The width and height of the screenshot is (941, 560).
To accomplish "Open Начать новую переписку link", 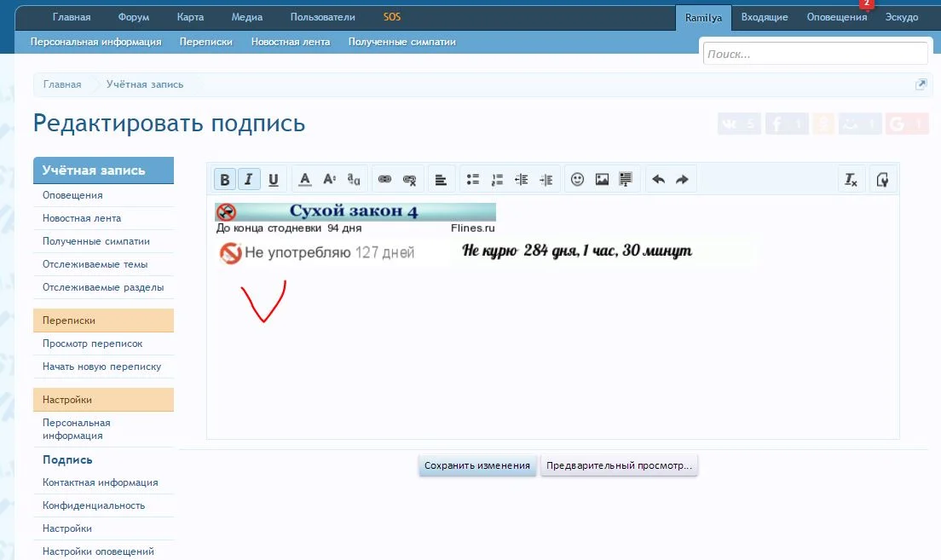I will (103, 366).
